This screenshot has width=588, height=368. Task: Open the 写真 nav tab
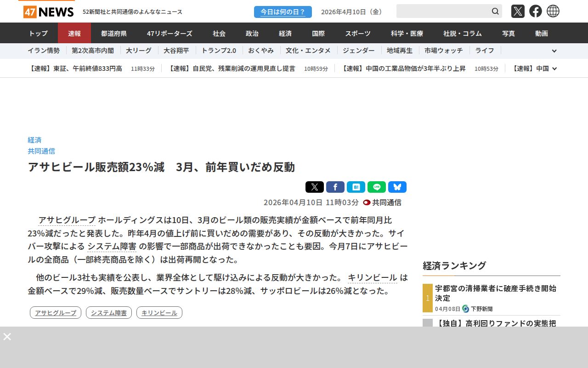509,33
